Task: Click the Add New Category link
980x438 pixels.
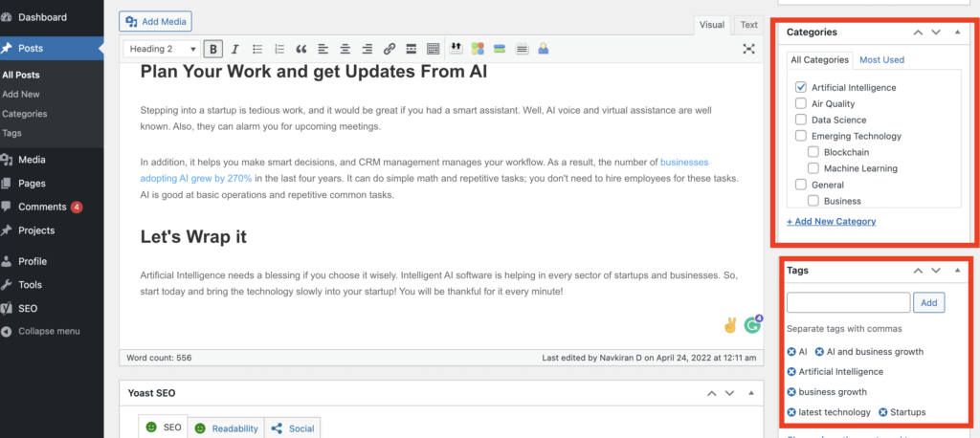Action: point(831,221)
